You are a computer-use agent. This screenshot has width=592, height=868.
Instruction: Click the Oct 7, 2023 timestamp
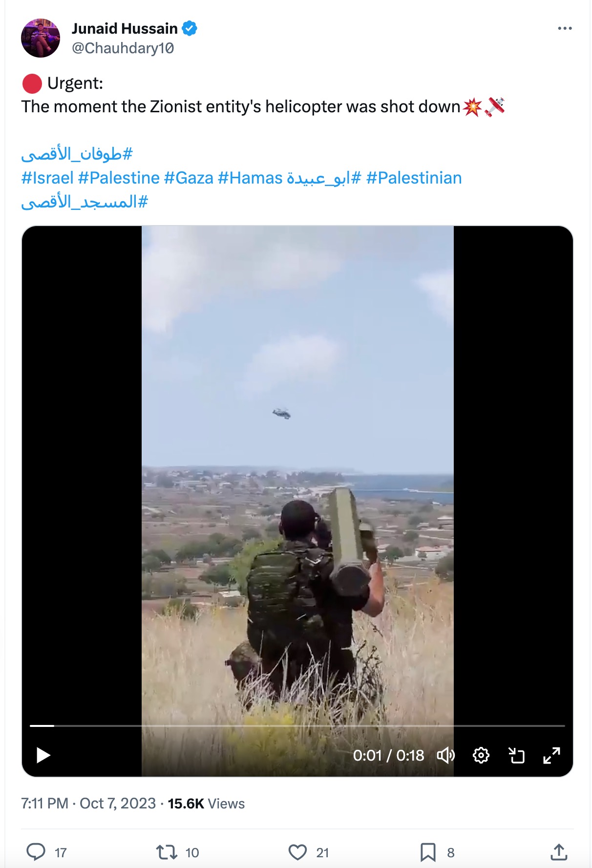[x=118, y=803]
